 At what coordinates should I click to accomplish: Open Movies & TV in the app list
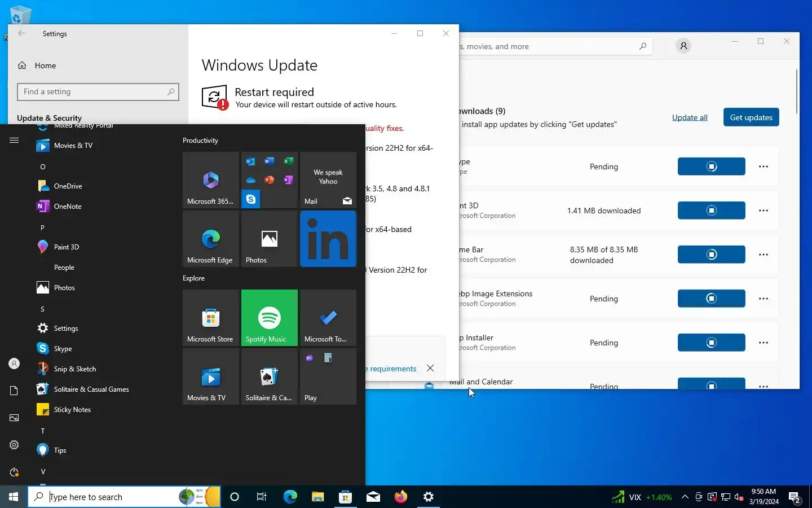73,146
